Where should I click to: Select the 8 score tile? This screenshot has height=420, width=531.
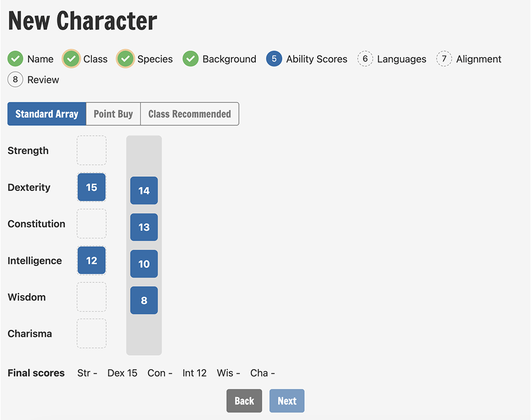point(144,300)
